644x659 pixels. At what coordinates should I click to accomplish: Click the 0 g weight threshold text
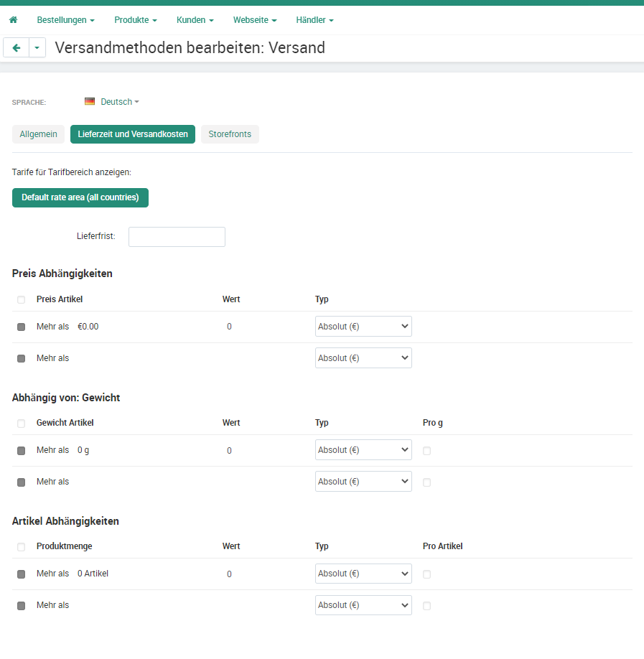coord(83,450)
